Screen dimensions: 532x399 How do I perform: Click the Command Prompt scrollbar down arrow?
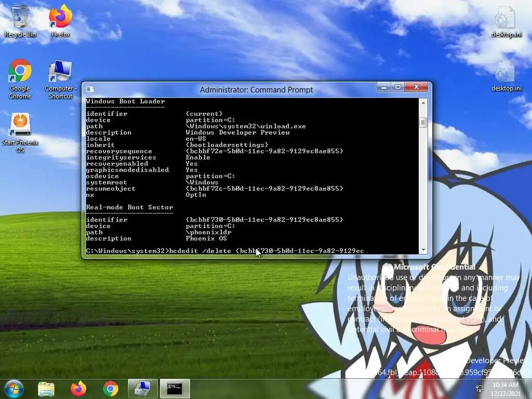pyautogui.click(x=423, y=250)
